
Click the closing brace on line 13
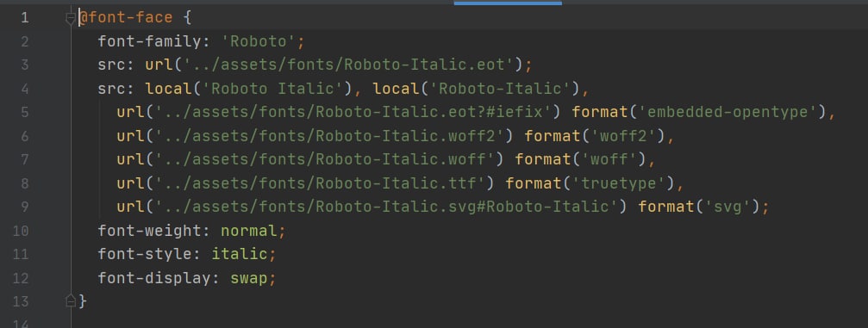(83, 301)
